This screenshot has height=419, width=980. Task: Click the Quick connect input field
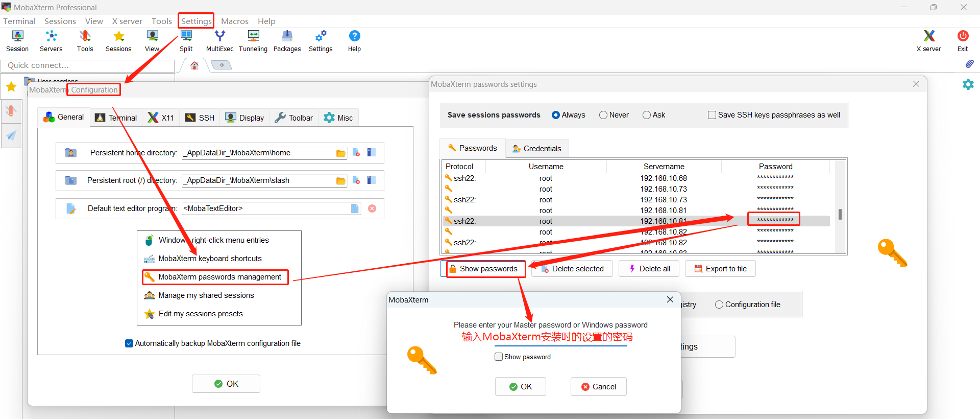[88, 65]
